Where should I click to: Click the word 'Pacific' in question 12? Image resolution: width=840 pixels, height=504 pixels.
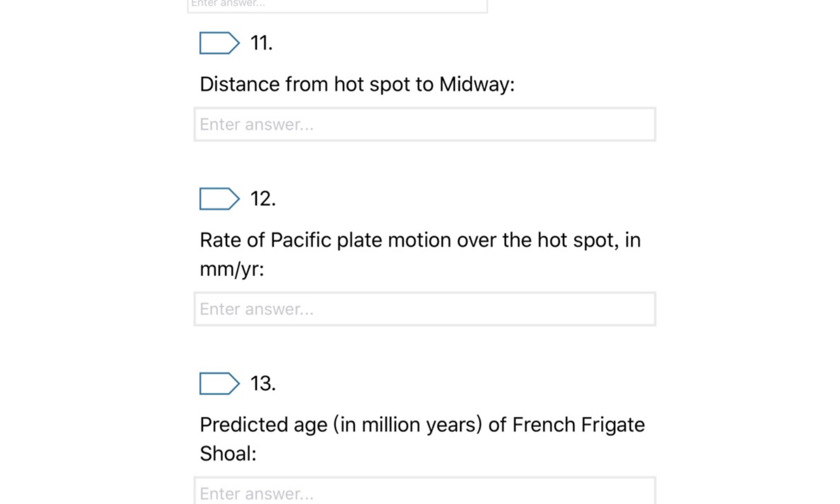[300, 240]
